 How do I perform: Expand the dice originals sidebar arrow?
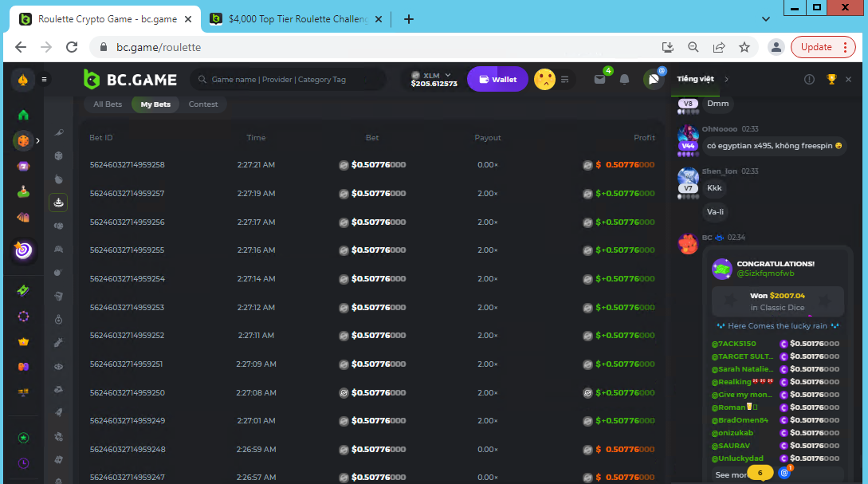37,140
